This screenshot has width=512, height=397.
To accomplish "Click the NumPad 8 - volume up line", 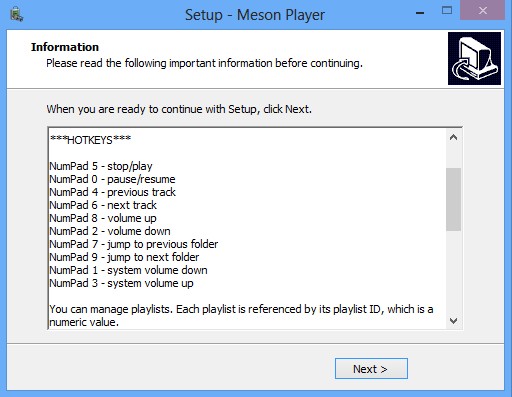I will coord(103,218).
